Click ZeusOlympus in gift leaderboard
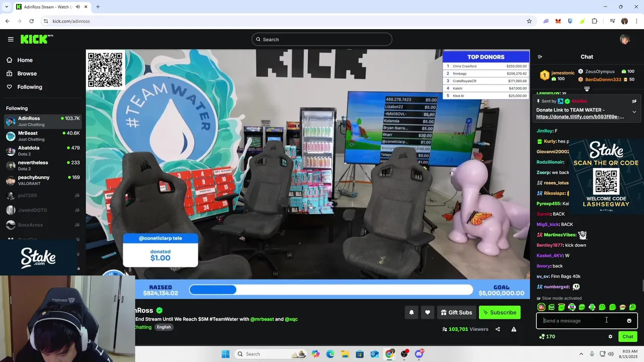Viewport: 644px width, 362px height. (x=600, y=72)
